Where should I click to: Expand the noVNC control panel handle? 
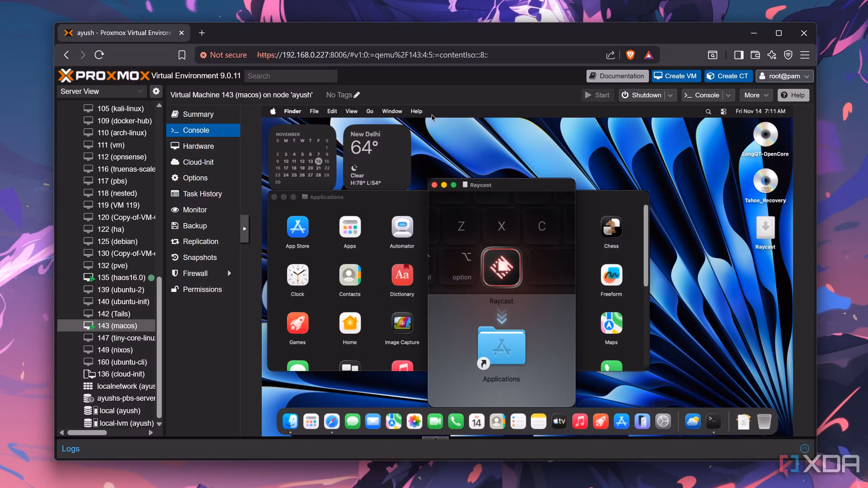pyautogui.click(x=244, y=229)
